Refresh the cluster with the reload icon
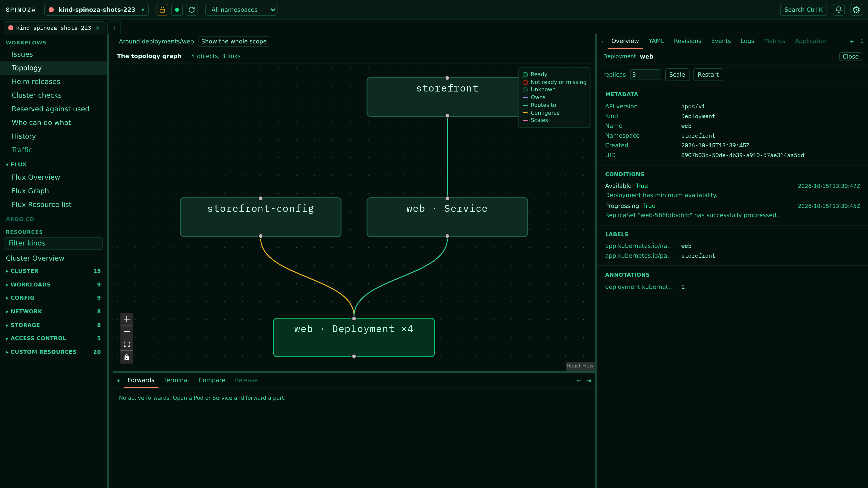868x488 pixels. [192, 10]
